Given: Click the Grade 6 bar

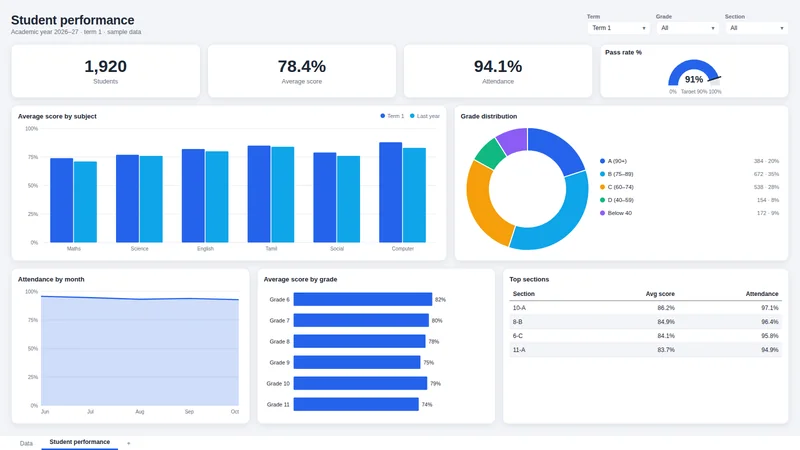Looking at the screenshot, I should click(x=363, y=299).
